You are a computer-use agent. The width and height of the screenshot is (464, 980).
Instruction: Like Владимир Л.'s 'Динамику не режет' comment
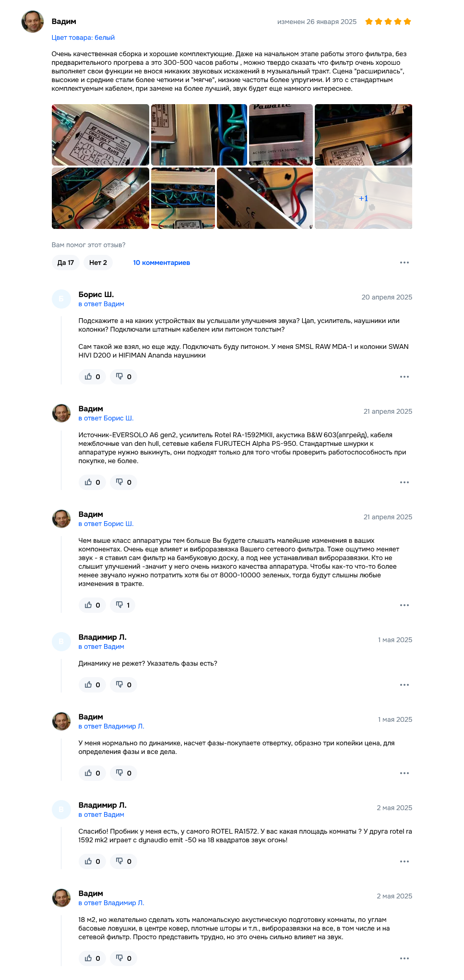click(x=92, y=685)
